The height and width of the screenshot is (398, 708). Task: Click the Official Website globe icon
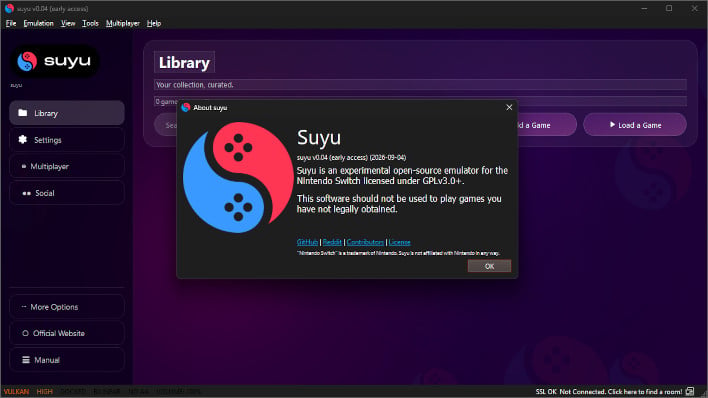(x=25, y=333)
